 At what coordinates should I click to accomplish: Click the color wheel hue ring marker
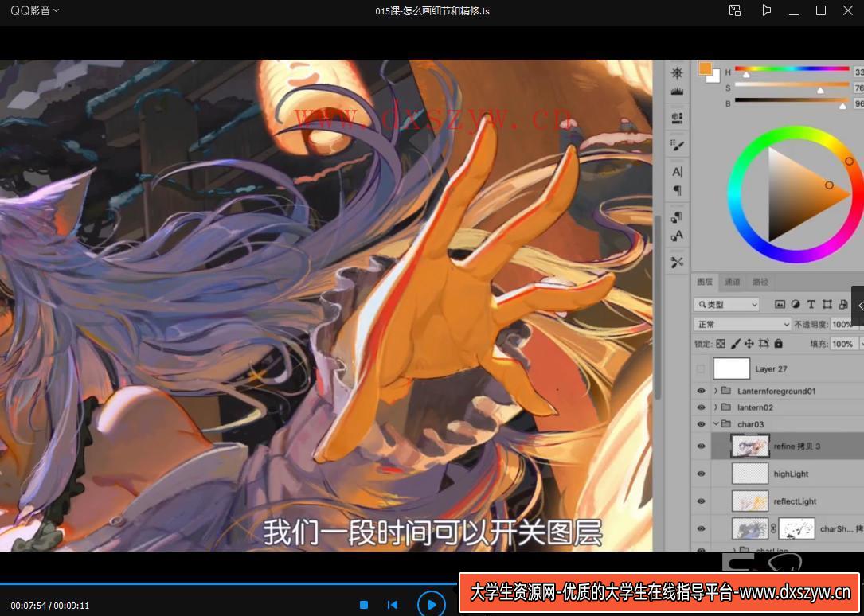849,162
